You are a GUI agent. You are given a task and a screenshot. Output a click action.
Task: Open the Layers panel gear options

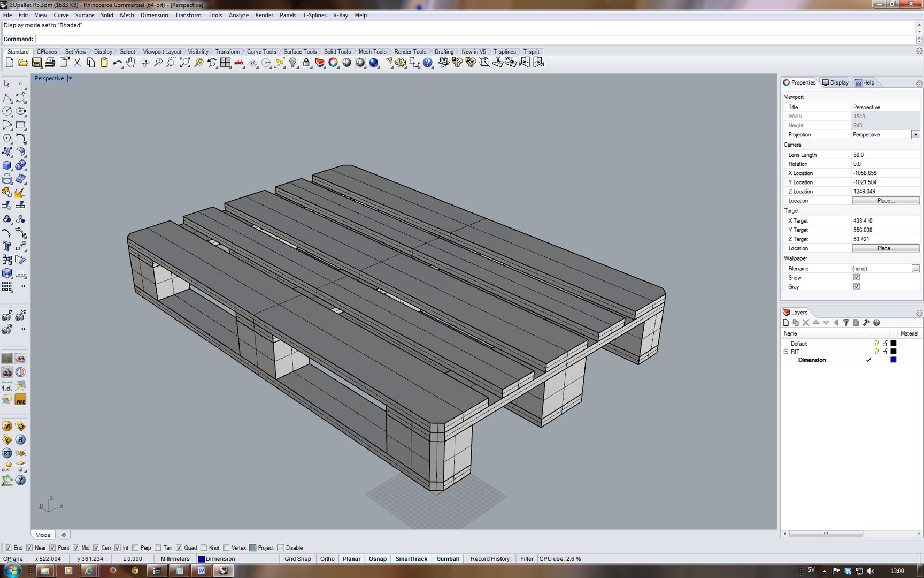(919, 313)
